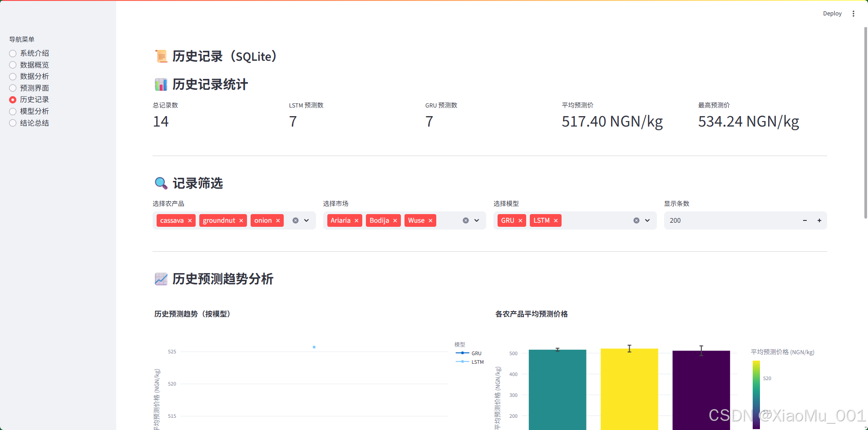Screen dimensions: 868x430
Task: Remove the GRU model tag
Action: (520, 220)
